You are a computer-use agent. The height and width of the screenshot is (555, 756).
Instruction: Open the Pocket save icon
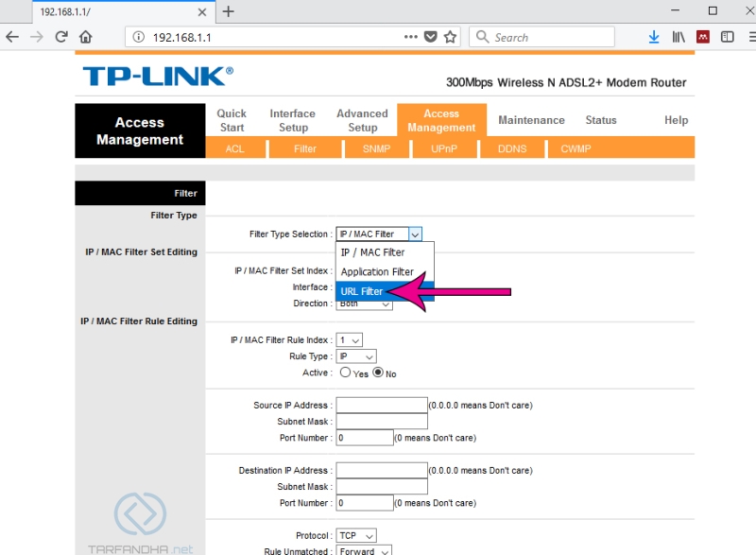point(431,37)
